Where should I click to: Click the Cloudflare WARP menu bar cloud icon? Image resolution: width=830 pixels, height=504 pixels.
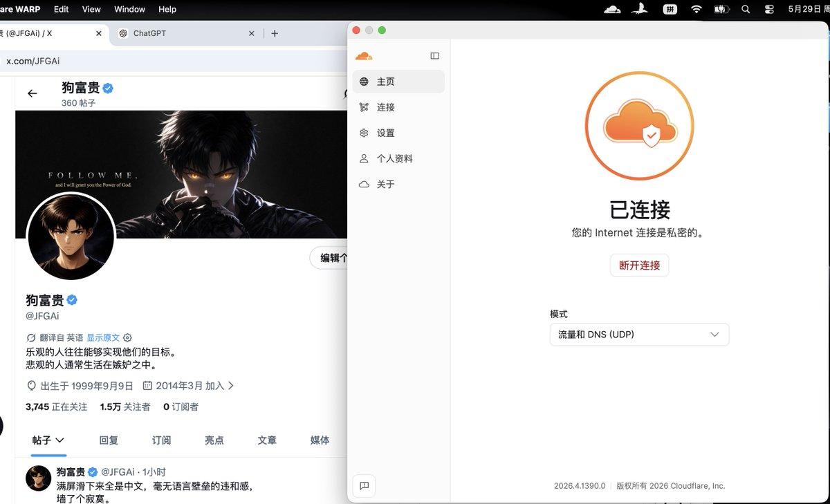tap(612, 9)
